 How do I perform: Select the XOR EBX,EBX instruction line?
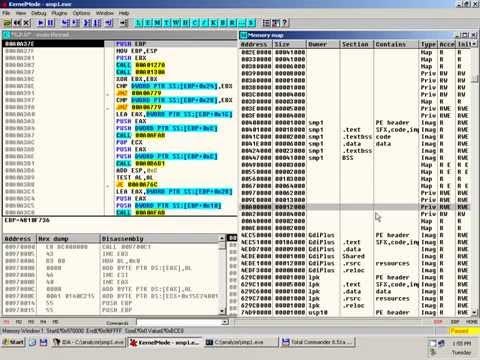pos(137,79)
